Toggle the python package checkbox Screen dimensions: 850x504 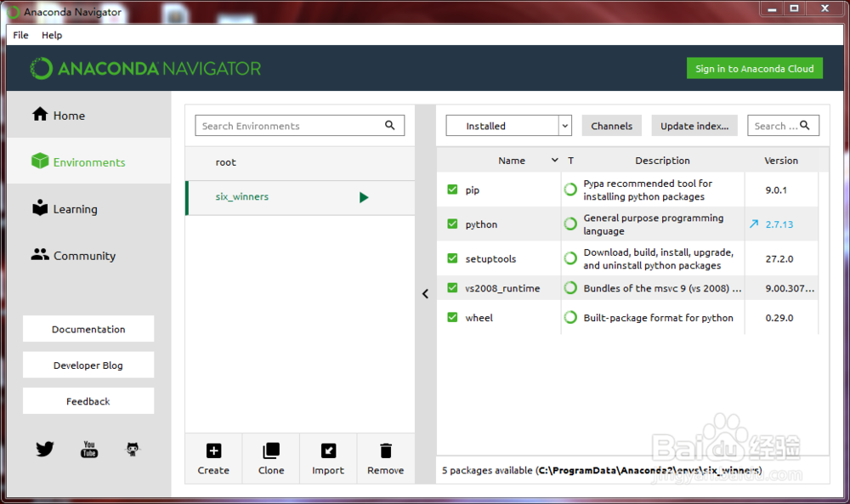pos(452,224)
